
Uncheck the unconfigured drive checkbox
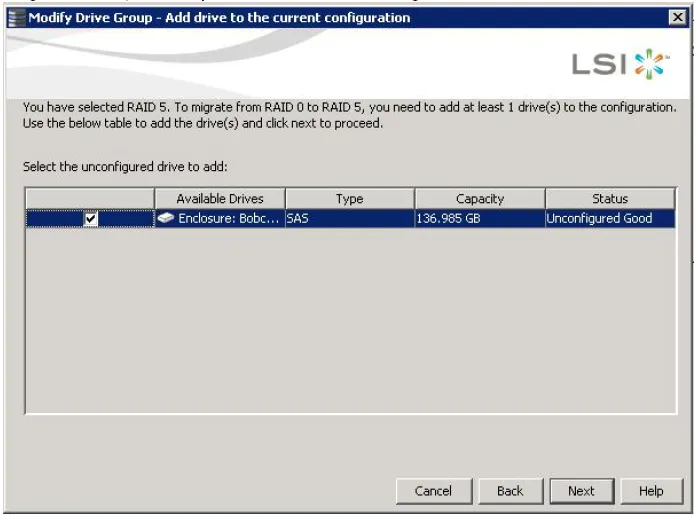click(91, 219)
